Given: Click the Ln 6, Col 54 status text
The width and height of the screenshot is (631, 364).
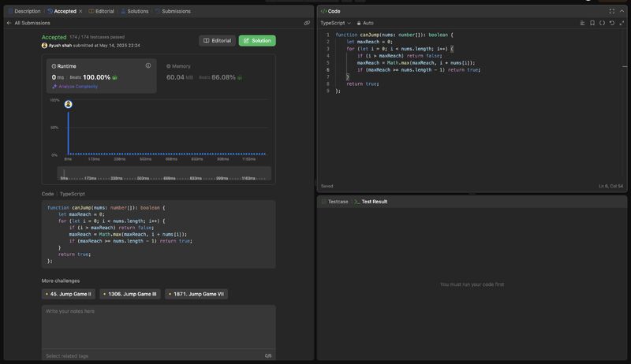Looking at the screenshot, I should pos(610,186).
